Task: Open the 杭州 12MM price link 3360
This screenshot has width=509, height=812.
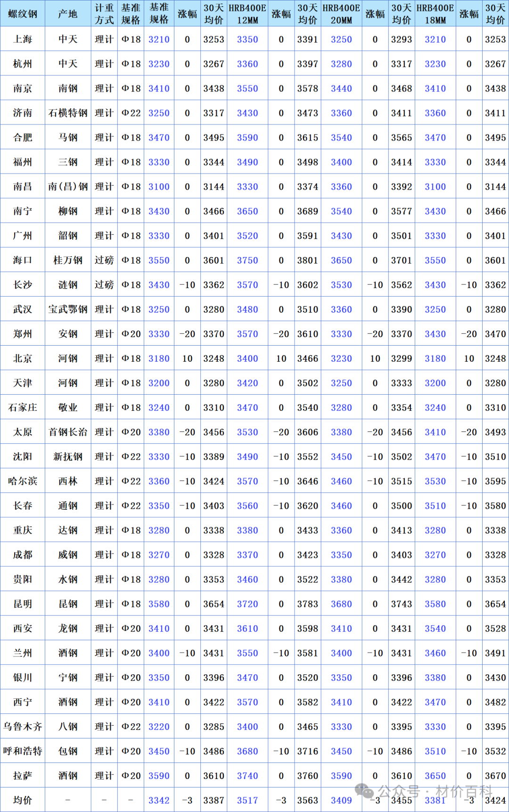Action: 247,64
